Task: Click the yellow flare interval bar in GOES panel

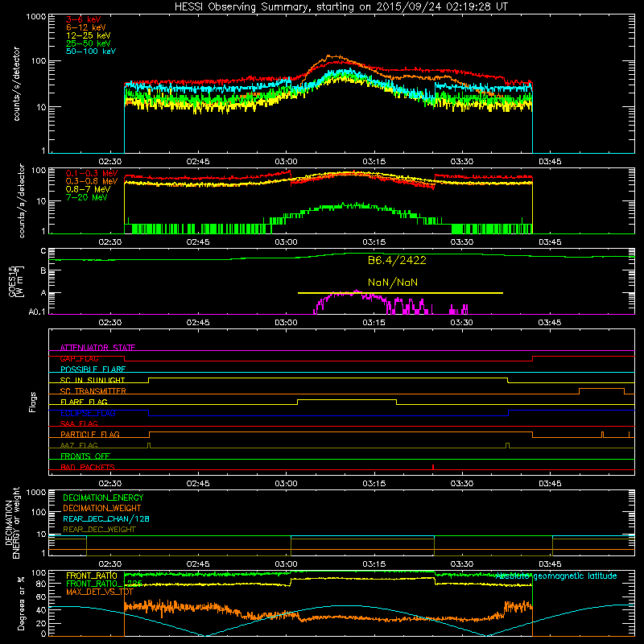Action: [400, 293]
